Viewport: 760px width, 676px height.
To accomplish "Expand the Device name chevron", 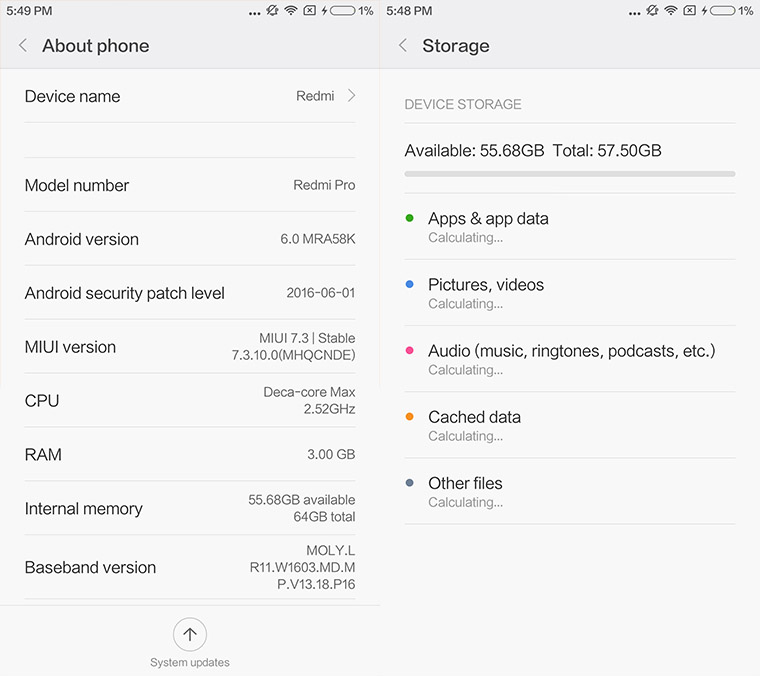I will coord(351,96).
